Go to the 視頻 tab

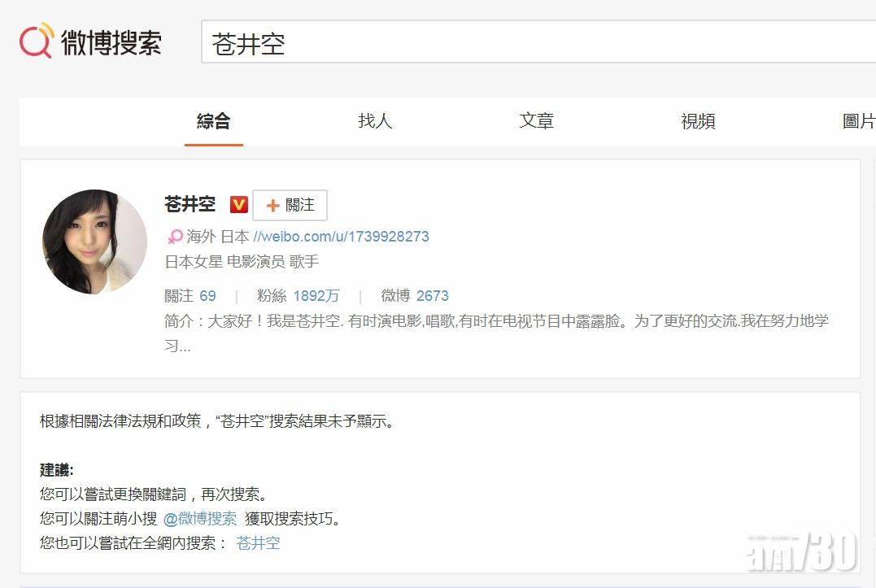coord(698,122)
